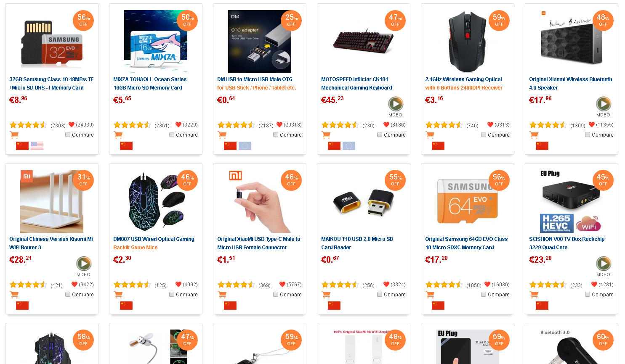Click the China flag under the SCISHION V88 TV Box
This screenshot has width=625, height=364.
click(x=542, y=306)
